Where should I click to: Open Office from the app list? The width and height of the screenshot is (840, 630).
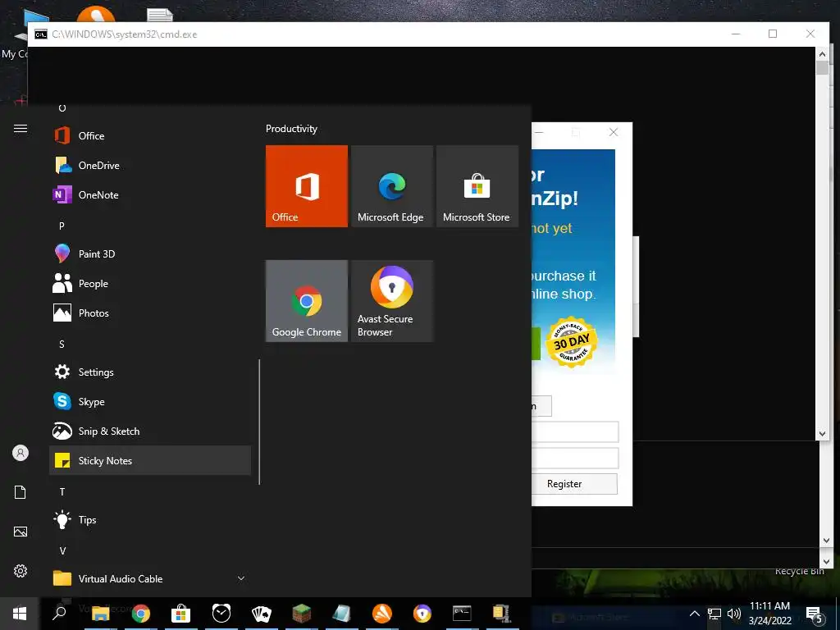pyautogui.click(x=150, y=136)
